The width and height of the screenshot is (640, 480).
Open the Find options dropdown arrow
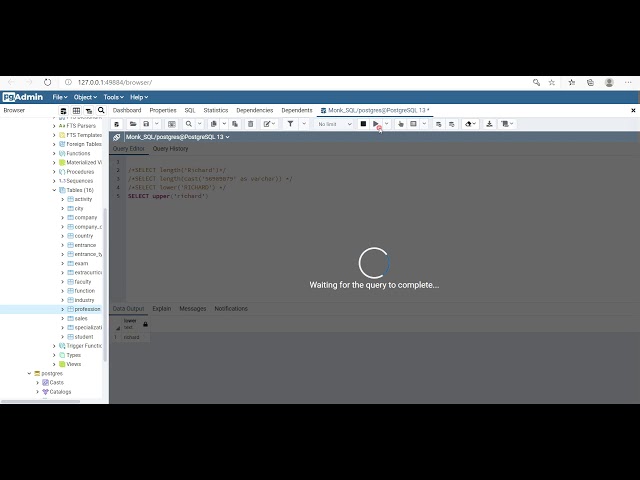[200, 124]
